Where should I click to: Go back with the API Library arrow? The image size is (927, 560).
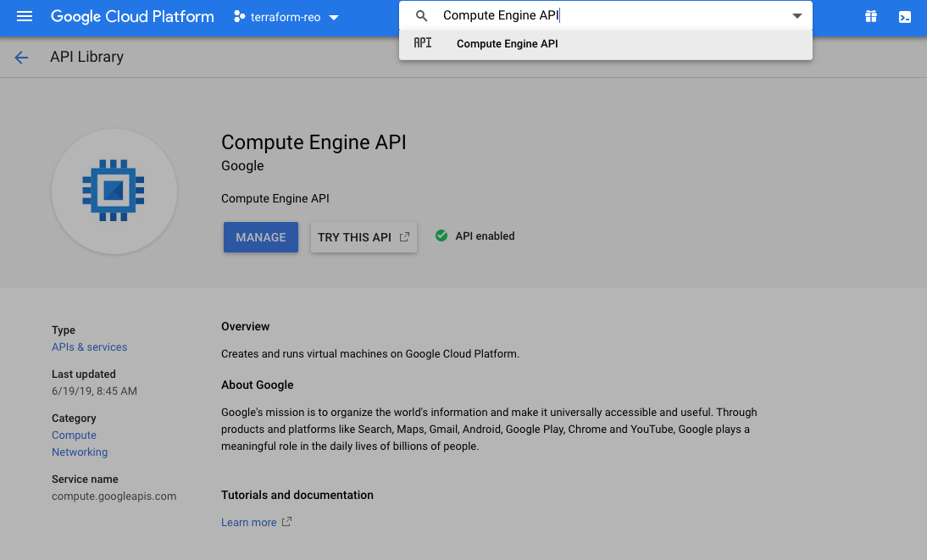coord(21,58)
